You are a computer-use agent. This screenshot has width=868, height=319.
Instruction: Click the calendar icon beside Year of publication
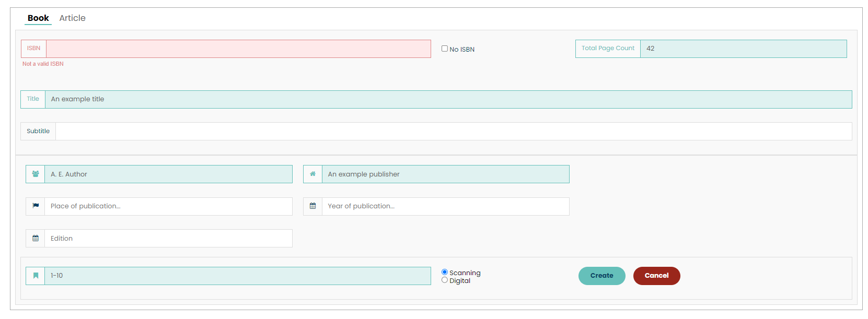313,206
